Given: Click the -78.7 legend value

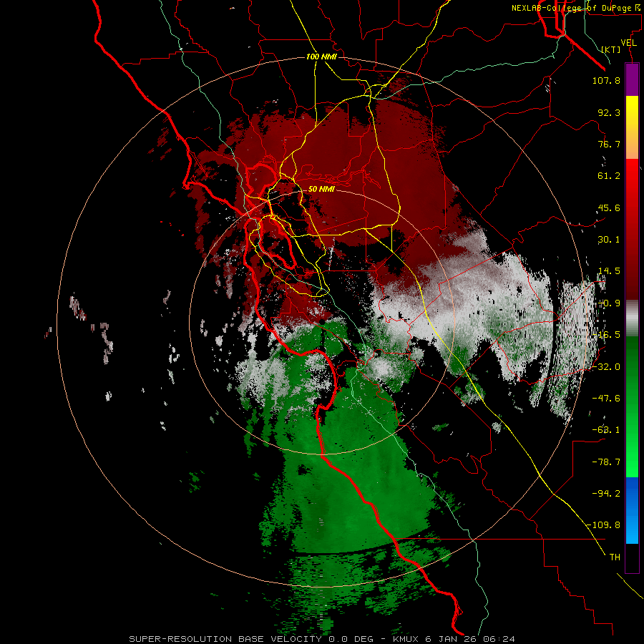Looking at the screenshot, I should click(x=606, y=462).
